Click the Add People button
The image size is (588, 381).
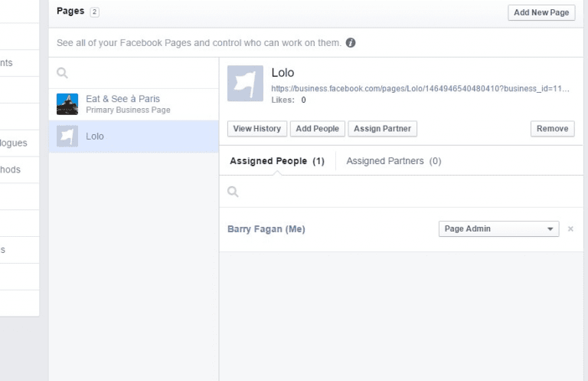pos(317,129)
